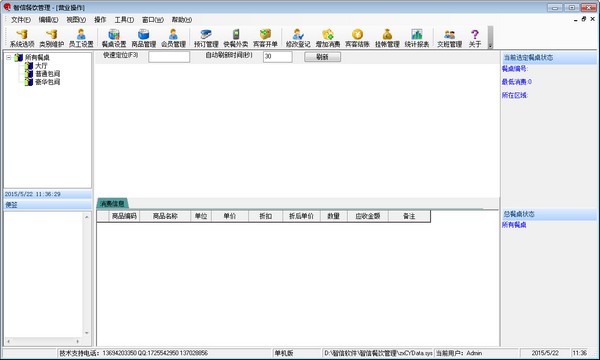Click 宾客开单 open guest order
The width and height of the screenshot is (600, 360).
(265, 38)
